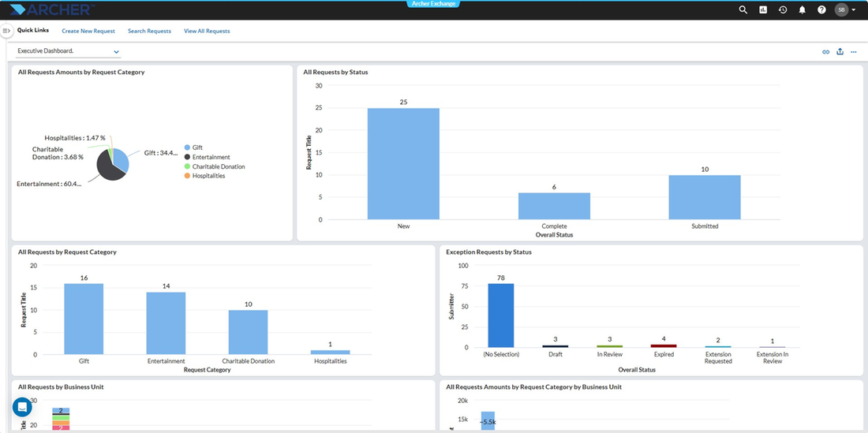Open the help question mark icon
Image resolution: width=868 pixels, height=433 pixels.
821,10
